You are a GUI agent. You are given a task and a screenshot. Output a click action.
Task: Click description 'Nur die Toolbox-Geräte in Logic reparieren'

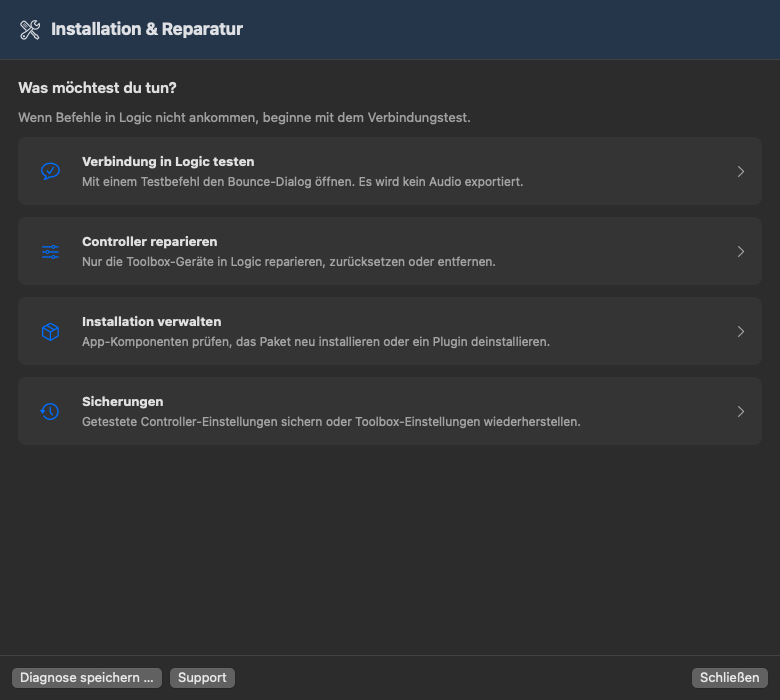(289, 262)
